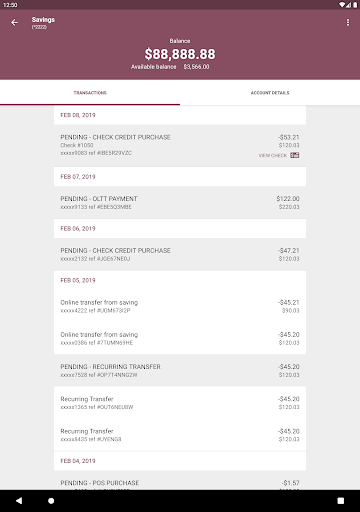Open the three-dot overflow menu

coord(348,22)
